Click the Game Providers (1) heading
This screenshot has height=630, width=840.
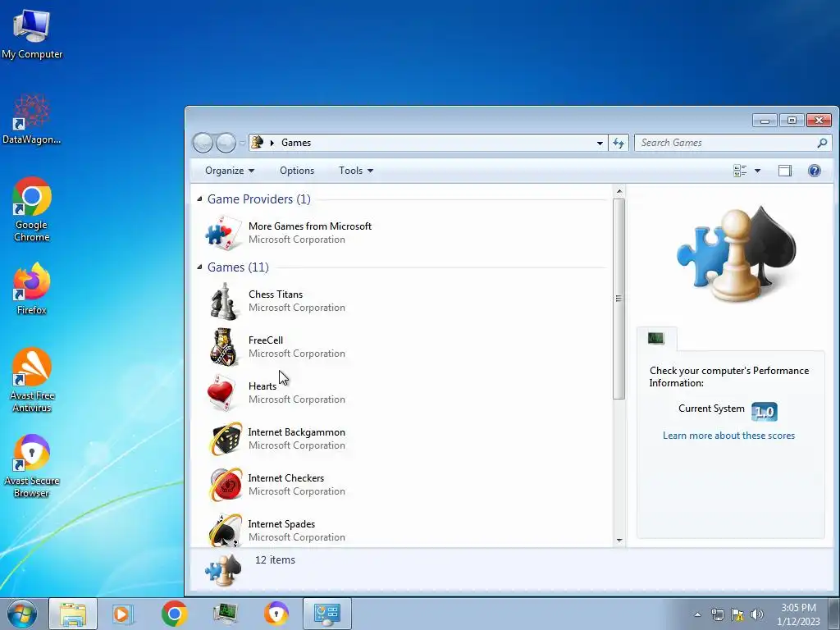(x=258, y=199)
